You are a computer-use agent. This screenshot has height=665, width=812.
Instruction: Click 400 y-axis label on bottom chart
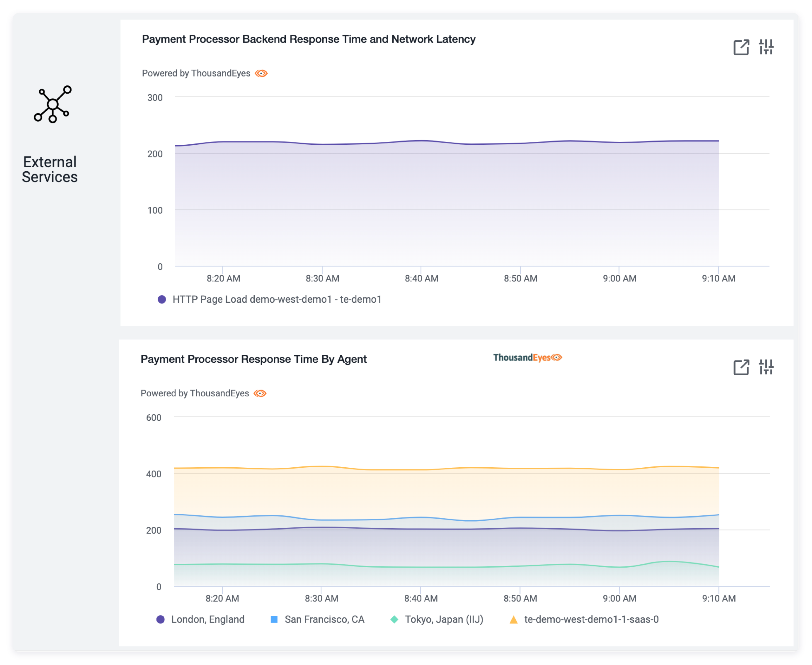[x=154, y=474]
